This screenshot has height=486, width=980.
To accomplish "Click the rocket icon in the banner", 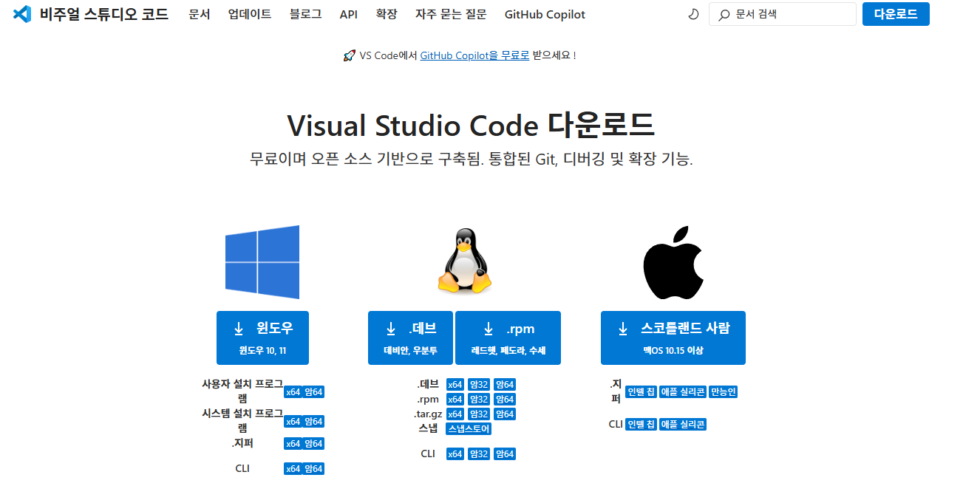I will 350,55.
